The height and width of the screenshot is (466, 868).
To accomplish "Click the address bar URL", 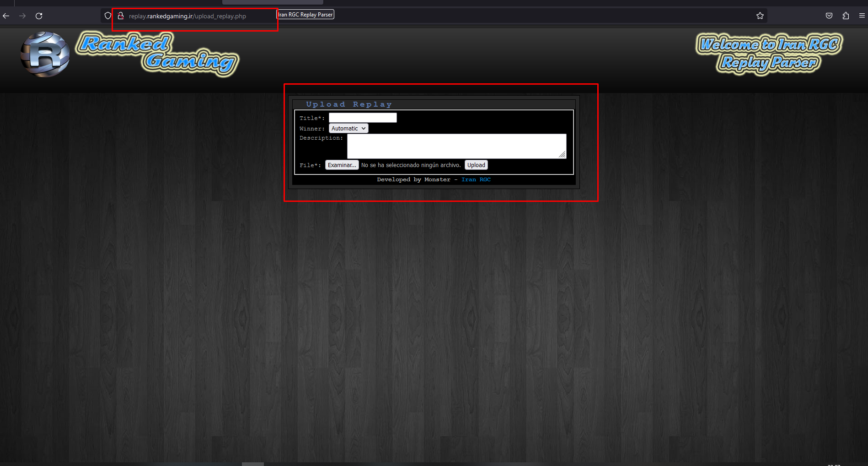I will [x=188, y=16].
